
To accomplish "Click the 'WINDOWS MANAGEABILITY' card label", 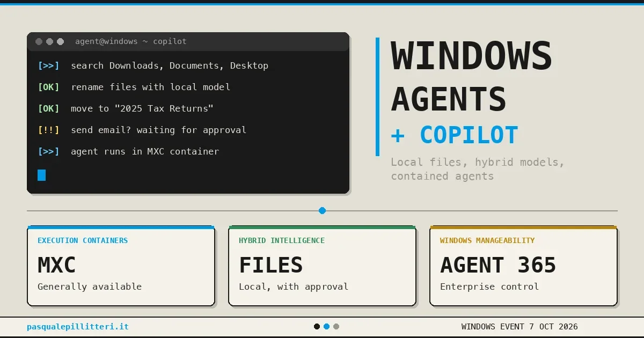I will (487, 240).
